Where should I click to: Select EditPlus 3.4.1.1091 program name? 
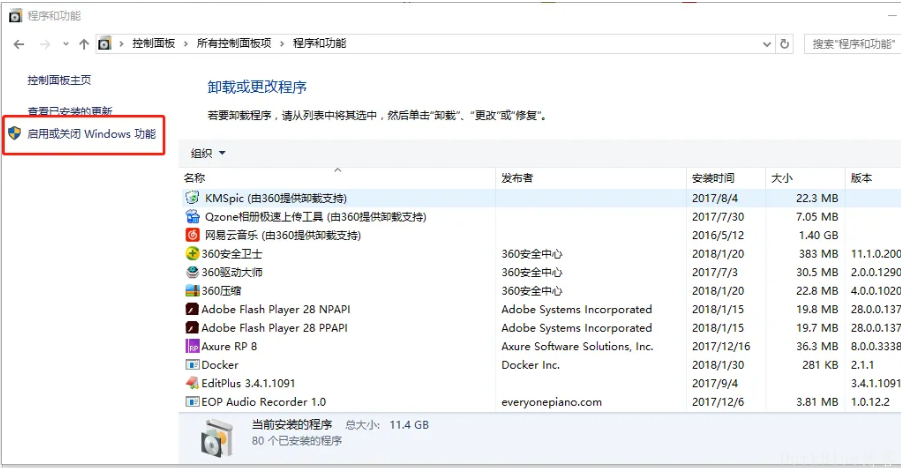pyautogui.click(x=248, y=383)
